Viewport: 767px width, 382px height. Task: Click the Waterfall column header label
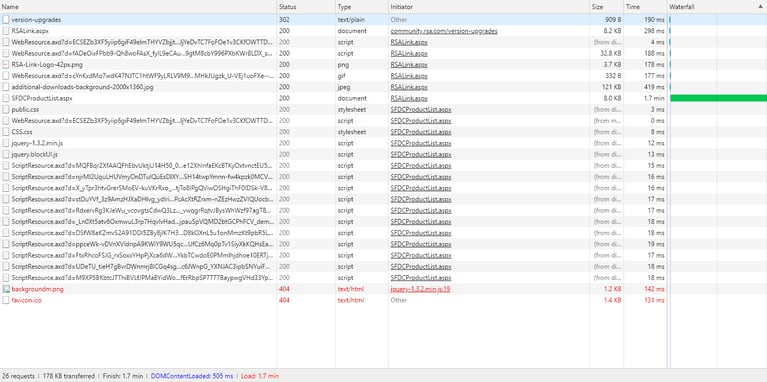(x=682, y=7)
